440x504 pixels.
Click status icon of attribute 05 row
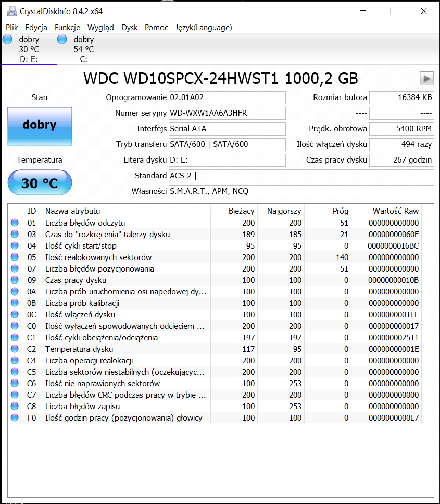click(x=15, y=257)
